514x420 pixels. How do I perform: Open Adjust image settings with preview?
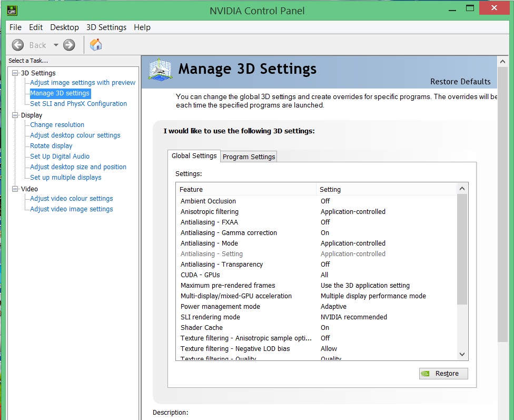[x=83, y=83]
